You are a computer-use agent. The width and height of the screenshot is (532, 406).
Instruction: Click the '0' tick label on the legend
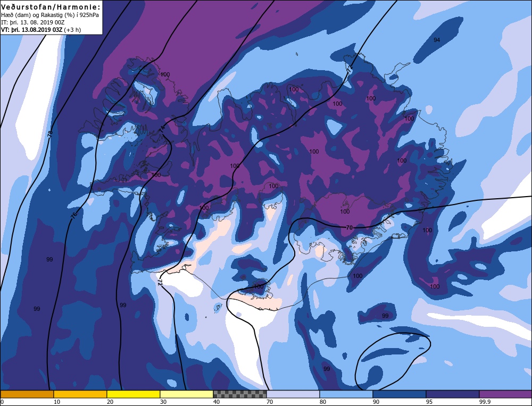(x=2, y=402)
